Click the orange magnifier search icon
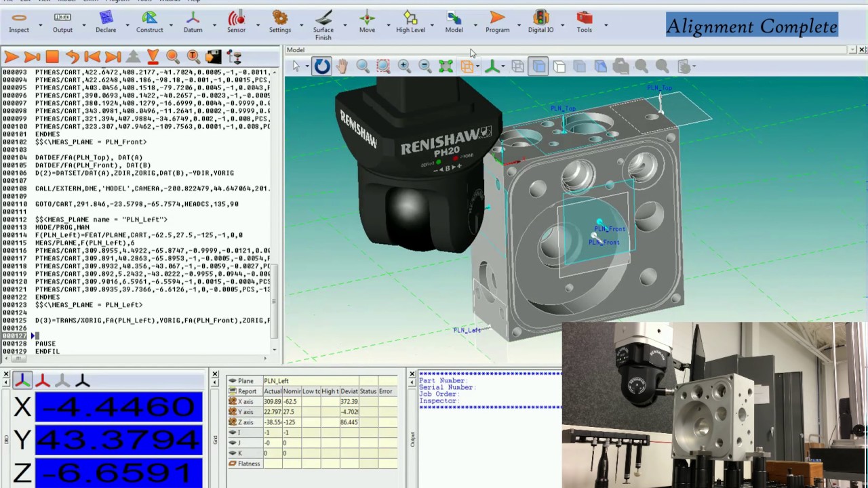The height and width of the screenshot is (488, 868). [172, 57]
